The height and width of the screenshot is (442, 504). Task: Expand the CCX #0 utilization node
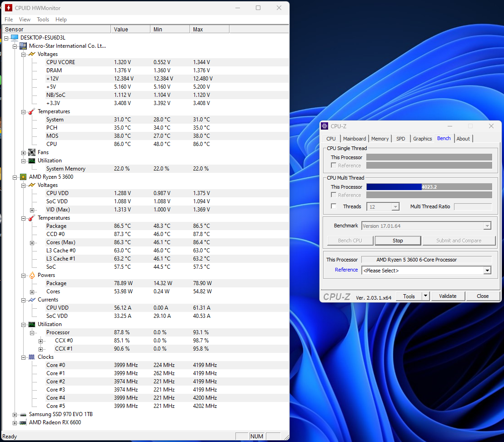click(x=40, y=341)
